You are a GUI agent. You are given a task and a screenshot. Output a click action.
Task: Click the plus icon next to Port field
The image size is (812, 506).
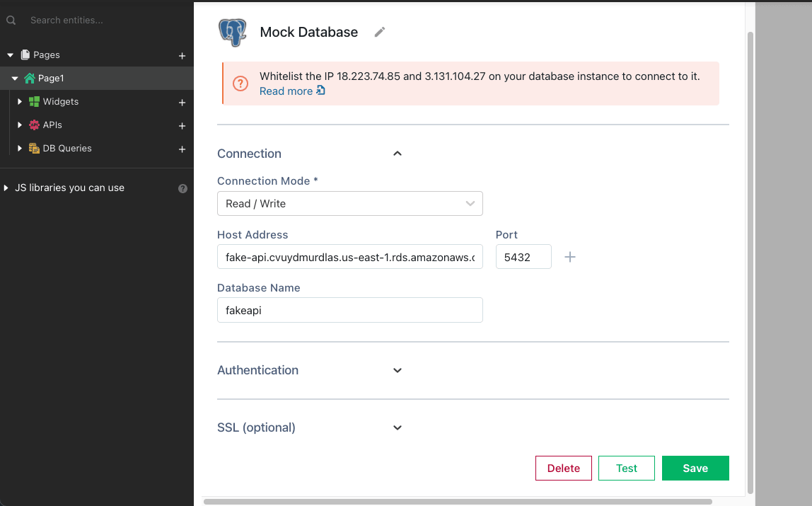570,257
